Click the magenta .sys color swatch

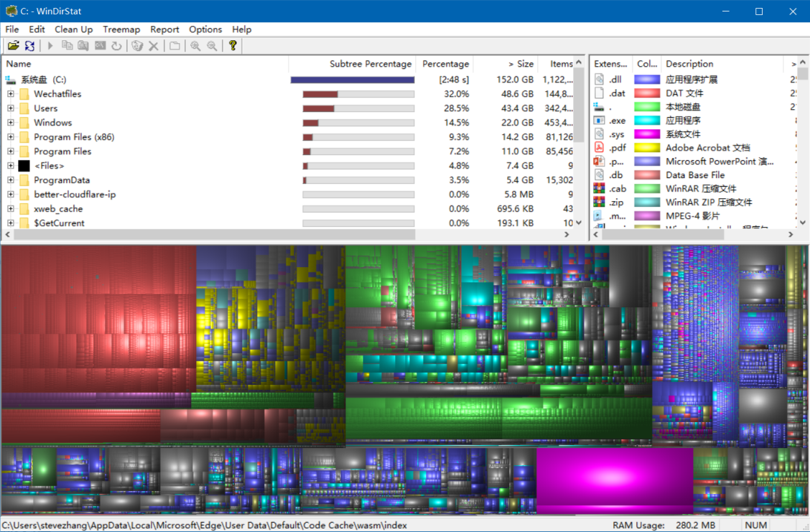pos(646,134)
